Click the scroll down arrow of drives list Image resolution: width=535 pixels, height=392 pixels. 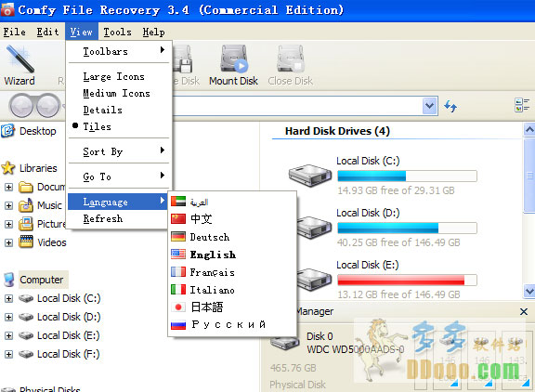[x=529, y=291]
